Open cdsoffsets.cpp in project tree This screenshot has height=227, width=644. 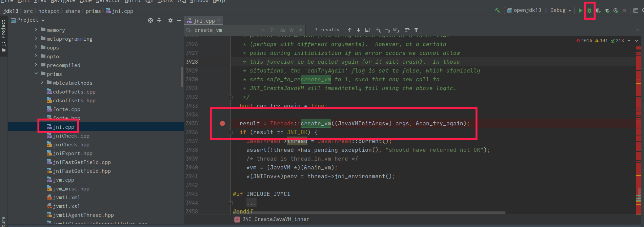[71, 92]
